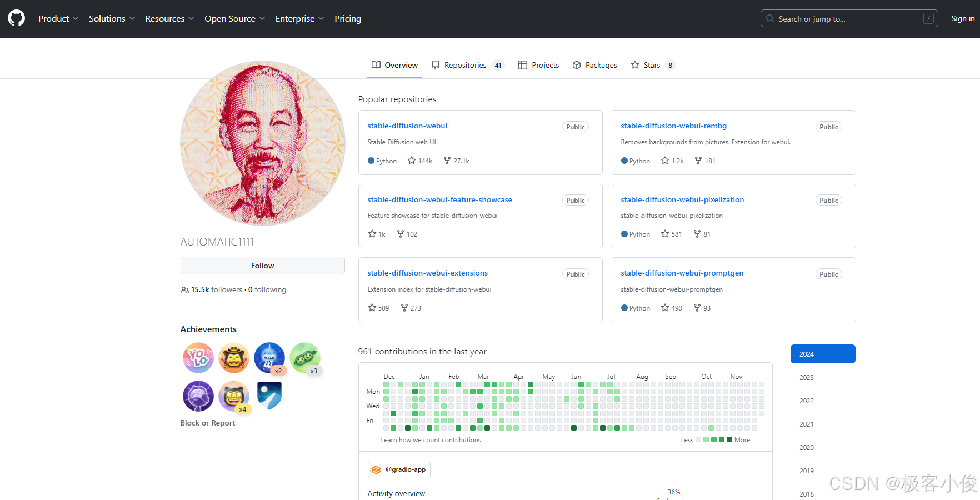The image size is (980, 500).
Task: Click the 15.5k followers link
Action: pos(212,289)
